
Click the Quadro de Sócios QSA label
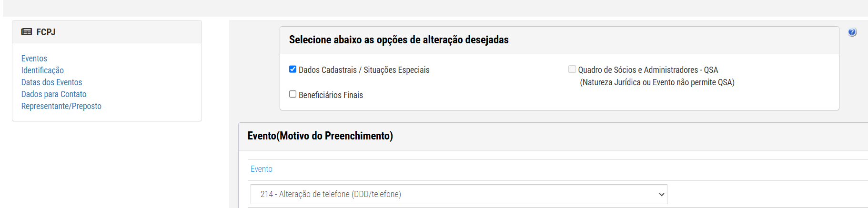point(648,70)
